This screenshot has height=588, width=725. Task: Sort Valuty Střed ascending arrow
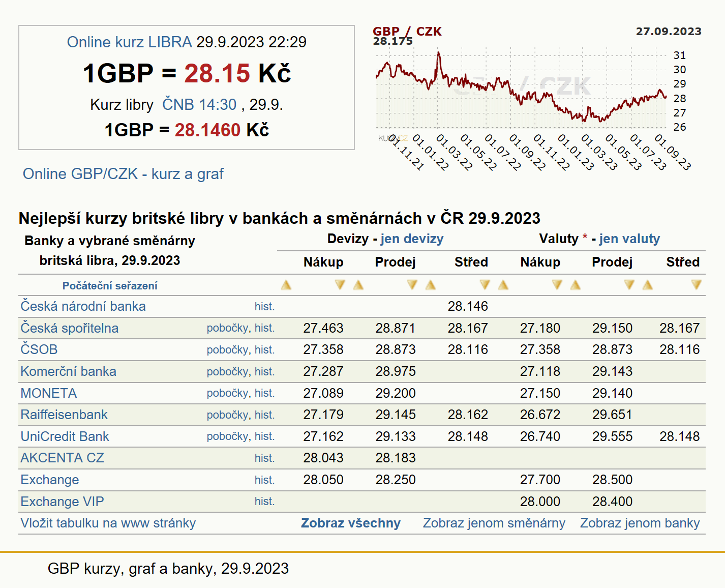click(648, 285)
